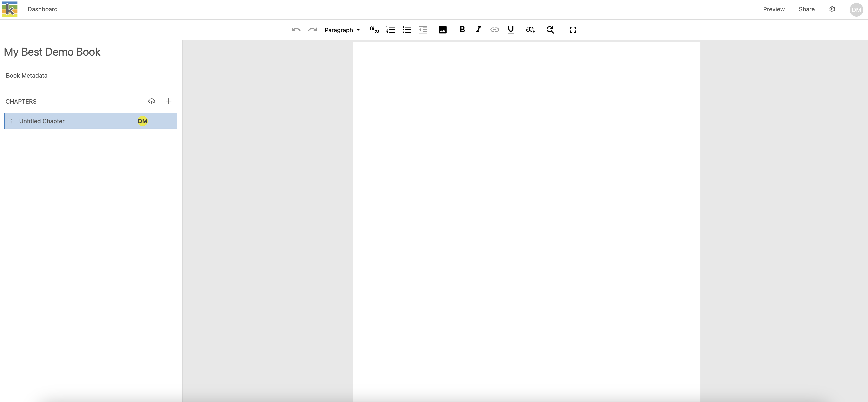868x402 pixels.
Task: Toggle italic formatting
Action: click(478, 29)
